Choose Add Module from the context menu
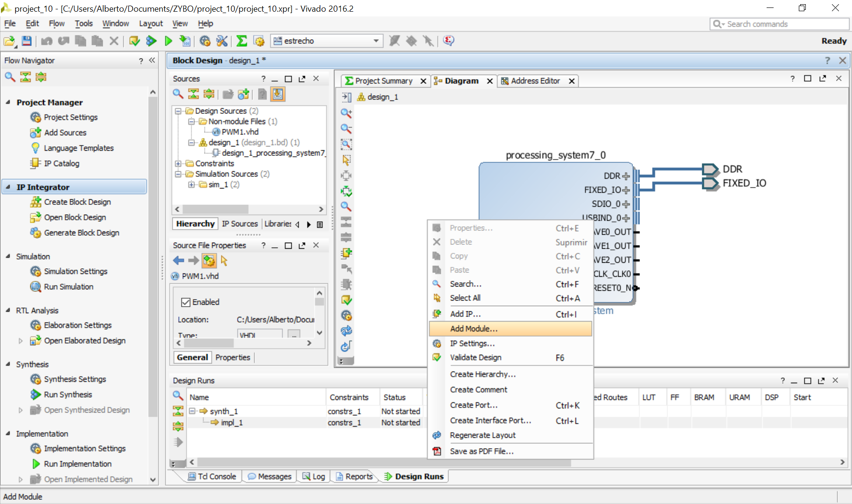Viewport: 852px width, 504px height. coord(474,329)
